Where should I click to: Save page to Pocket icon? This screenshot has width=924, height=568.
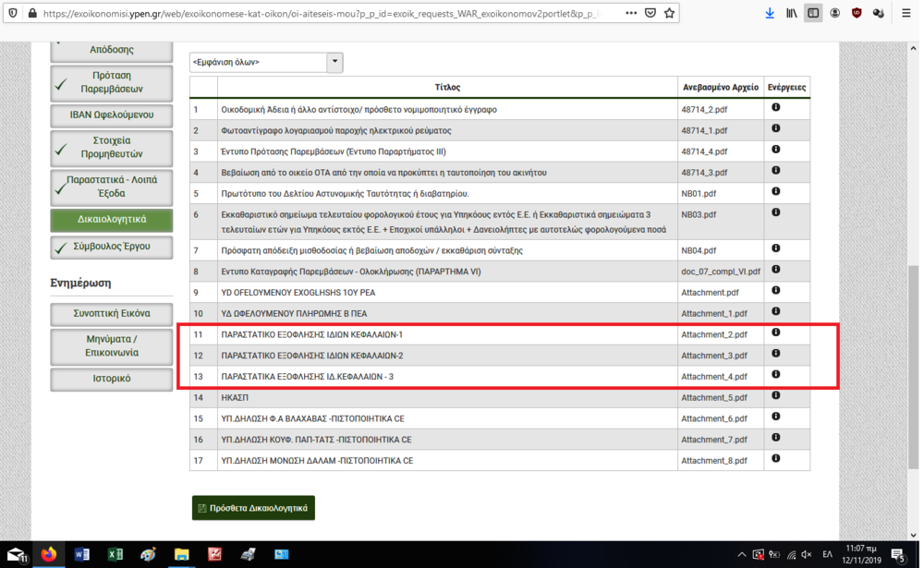650,14
